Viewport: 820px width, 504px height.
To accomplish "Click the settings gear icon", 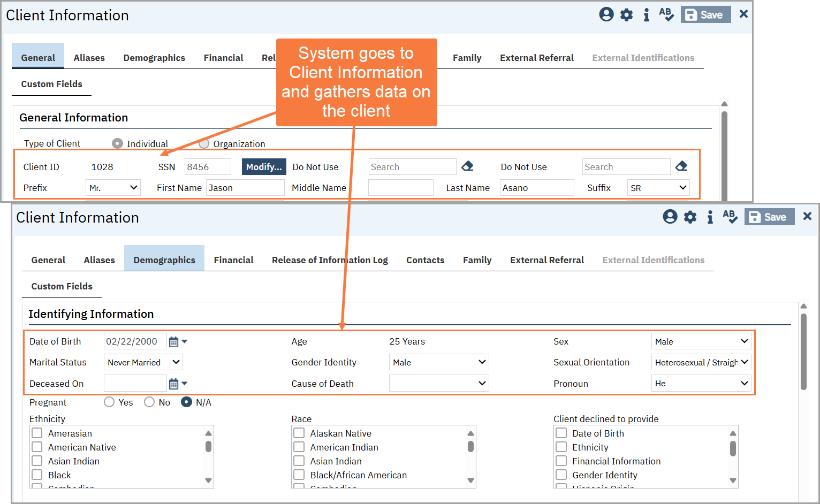I will [626, 14].
